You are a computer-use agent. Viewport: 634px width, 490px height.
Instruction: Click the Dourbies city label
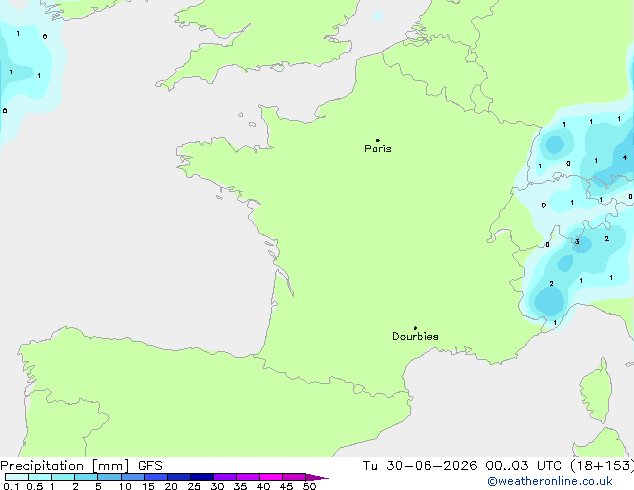(x=415, y=336)
